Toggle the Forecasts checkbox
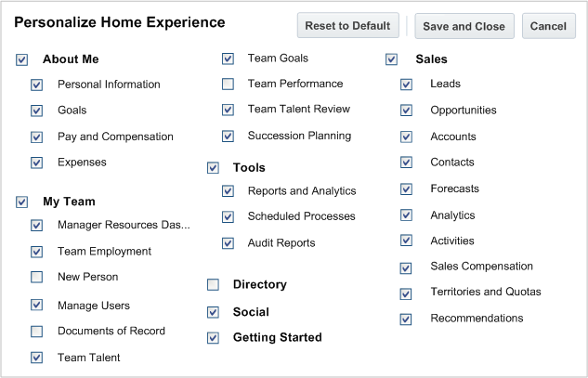This screenshot has width=588, height=378. (407, 189)
